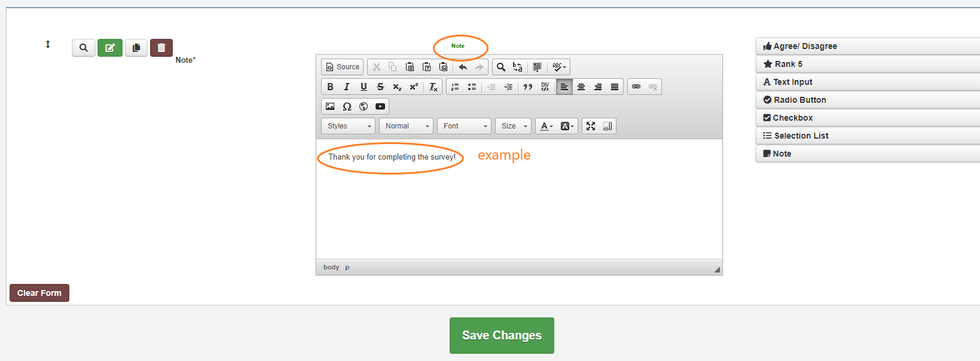The width and height of the screenshot is (980, 361).
Task: Click the Clear Form button
Action: [x=39, y=293]
